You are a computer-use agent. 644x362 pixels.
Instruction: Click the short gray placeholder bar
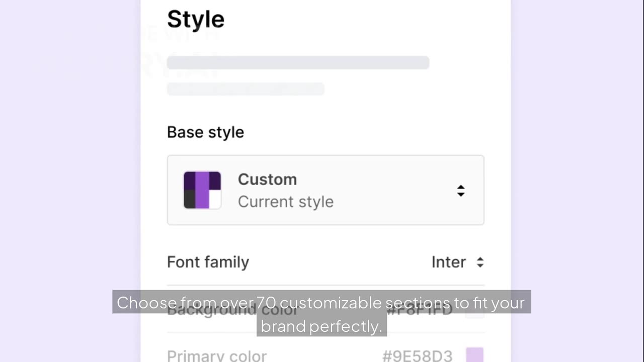[x=246, y=89]
